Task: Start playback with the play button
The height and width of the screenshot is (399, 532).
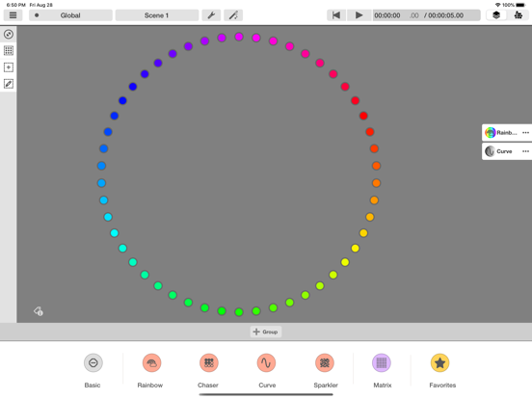Action: click(x=359, y=15)
